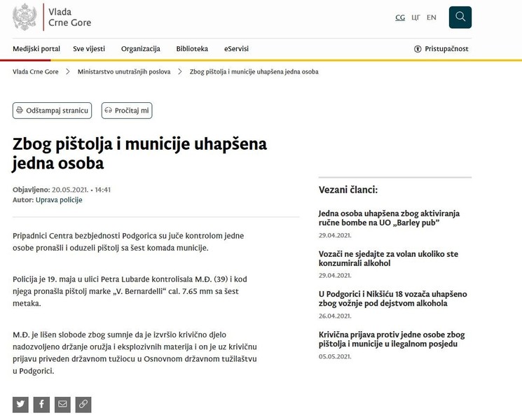Click the headphones icon in Pročitaj mi
This screenshot has height=420, width=522.
click(108, 110)
